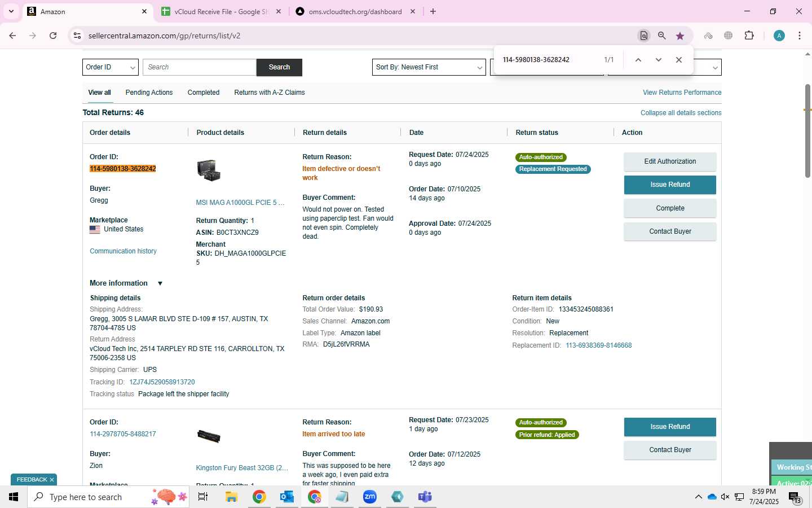
Task: Open the OneDrive tray icon
Action: tap(712, 497)
